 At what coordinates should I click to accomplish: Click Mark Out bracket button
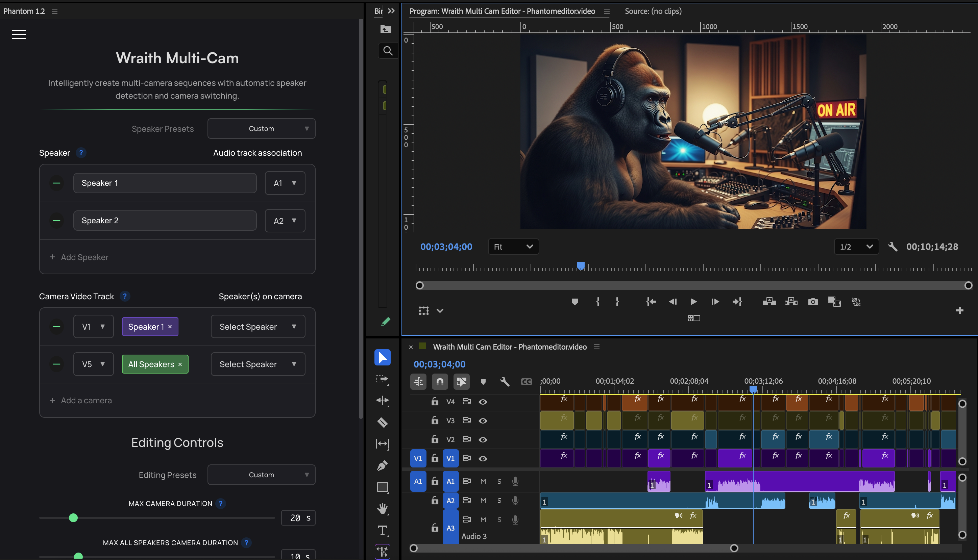pos(617,302)
